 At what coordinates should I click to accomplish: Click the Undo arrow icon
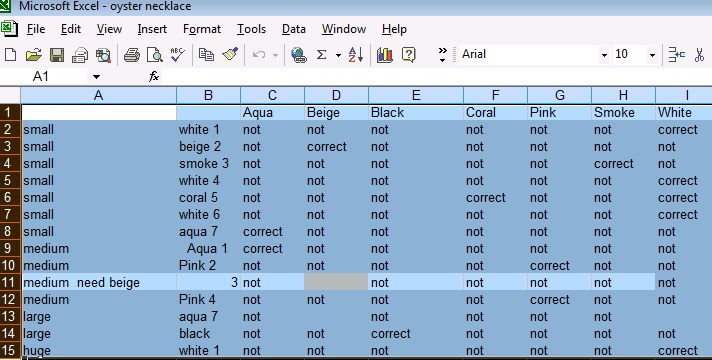259,55
